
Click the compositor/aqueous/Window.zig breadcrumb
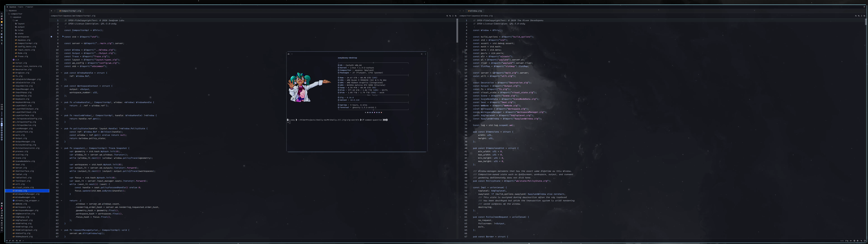click(x=476, y=16)
